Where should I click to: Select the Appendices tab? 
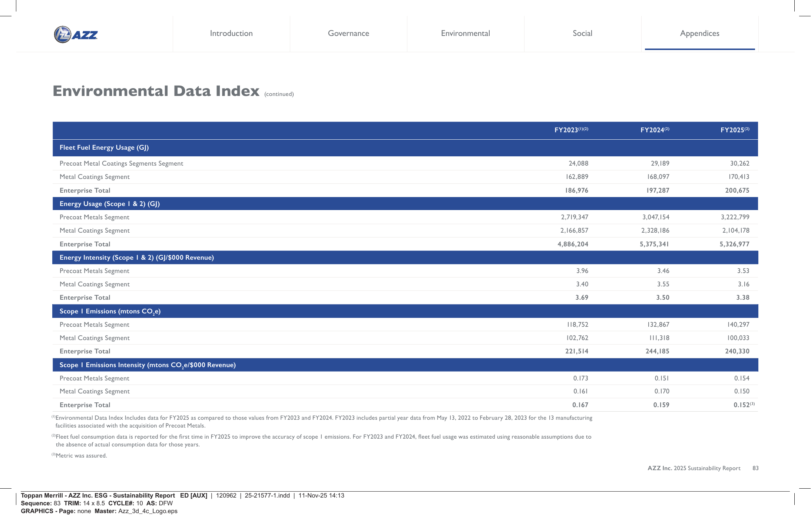click(700, 33)
